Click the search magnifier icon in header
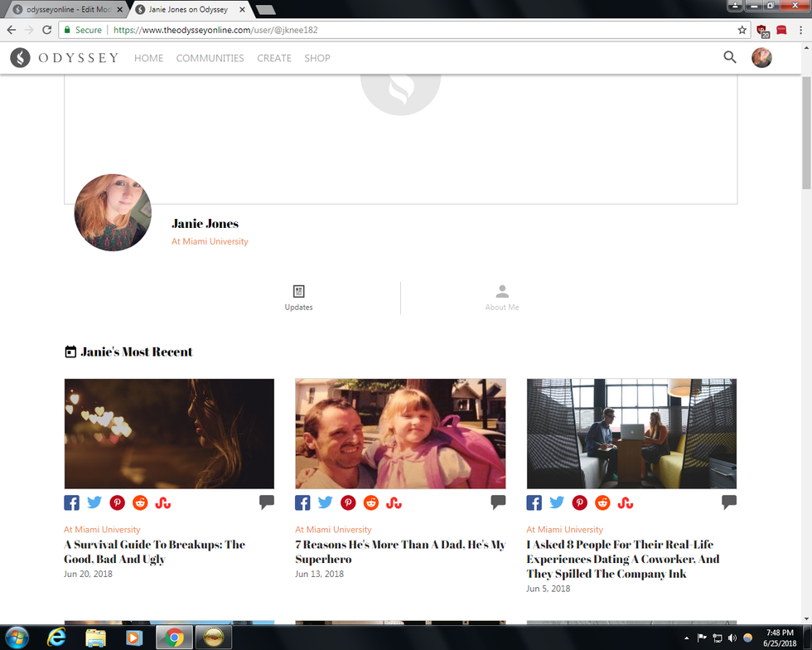Screen dimensions: 812x650 [x=729, y=57]
